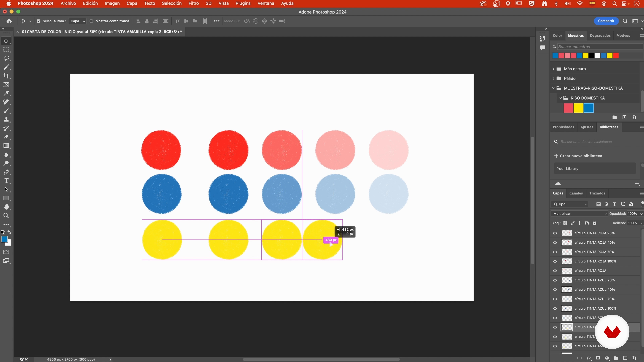644x362 pixels.
Task: Collapse the MUESTRAS-RISO-DOMESTIKA folder
Action: [x=553, y=88]
